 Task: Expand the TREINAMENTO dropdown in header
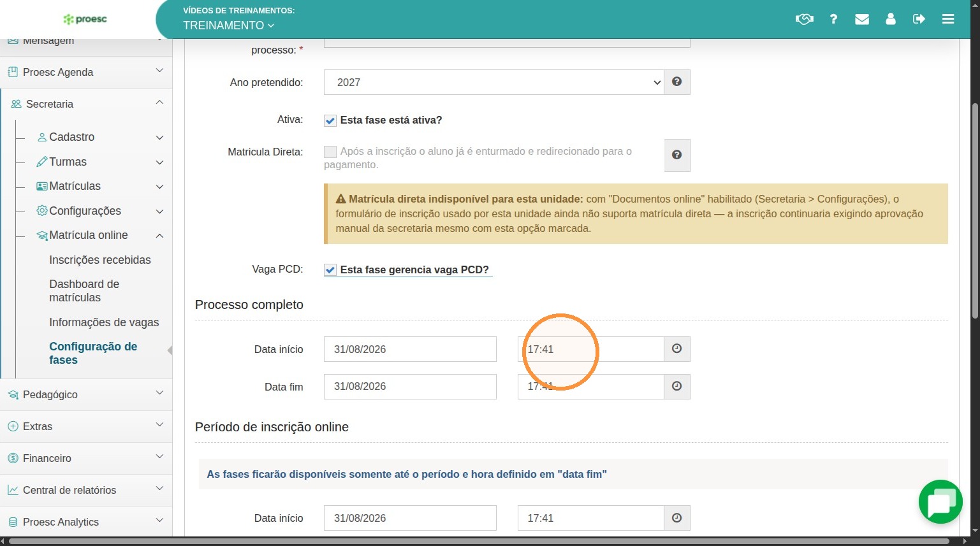[x=228, y=25]
